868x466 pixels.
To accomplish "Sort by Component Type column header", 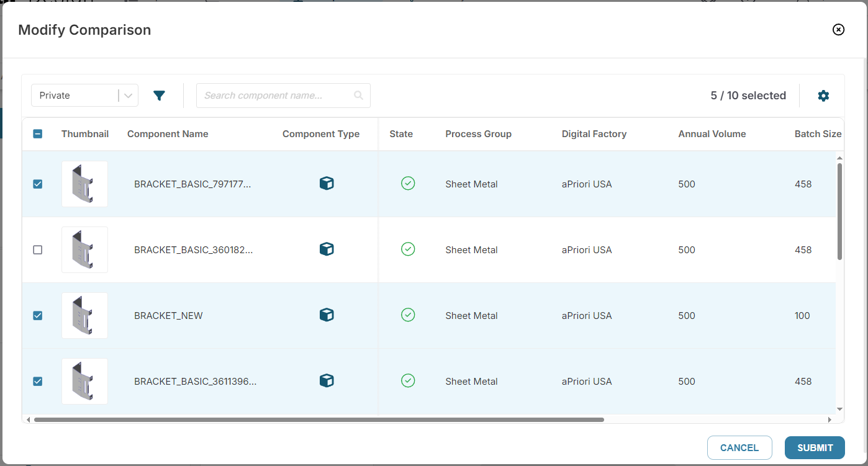I will pos(321,134).
